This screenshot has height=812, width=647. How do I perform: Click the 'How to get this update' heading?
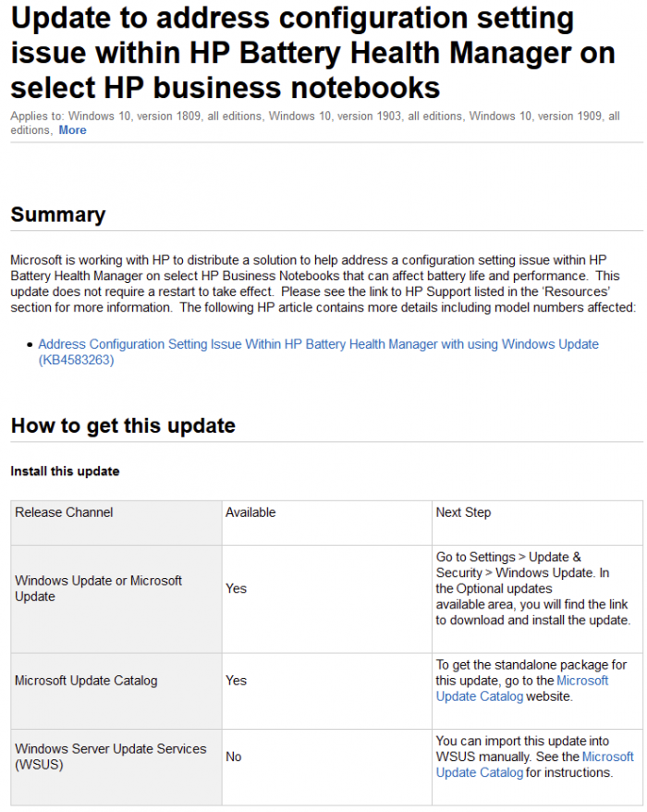(123, 425)
